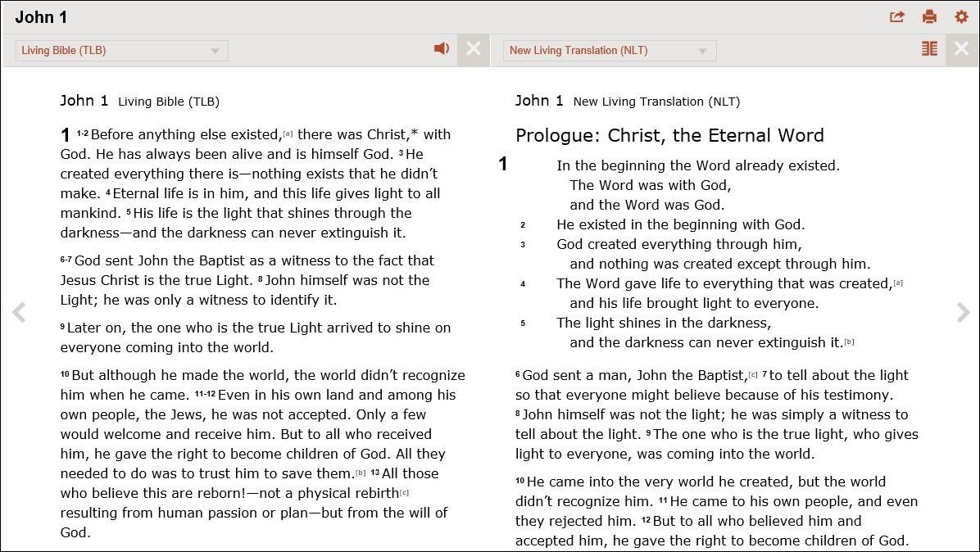Close the New Living Translation panel
This screenshot has width=980, height=552.
point(961,49)
